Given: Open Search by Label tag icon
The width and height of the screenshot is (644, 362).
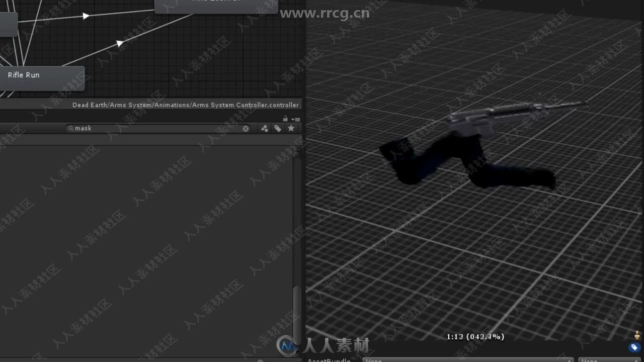Looking at the screenshot, I should pos(278,128).
